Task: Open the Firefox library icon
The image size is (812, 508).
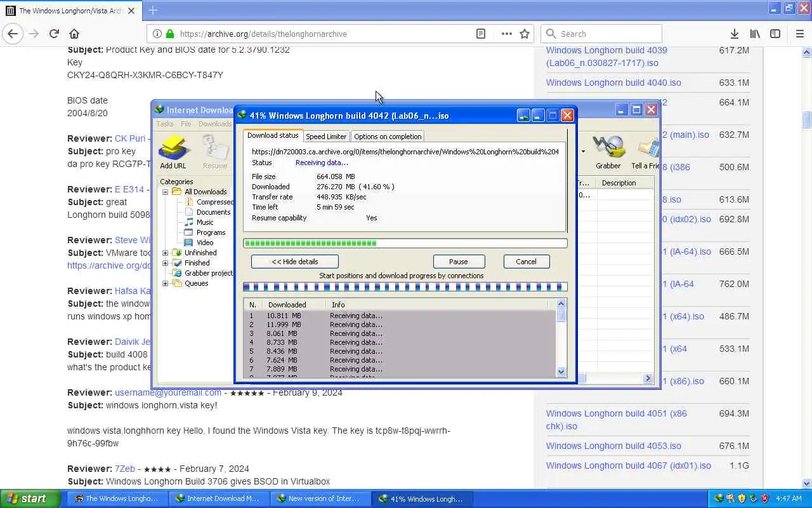Action: click(x=755, y=34)
